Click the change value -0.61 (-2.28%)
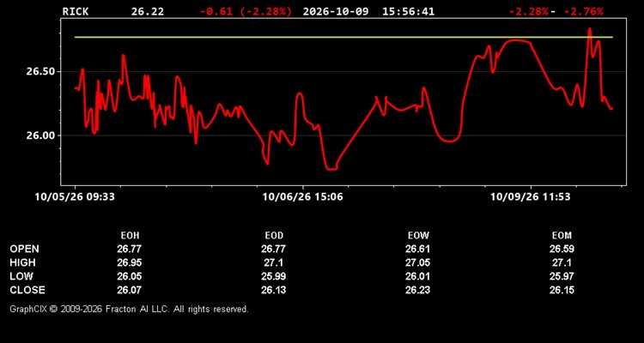The image size is (644, 343). pos(246,11)
